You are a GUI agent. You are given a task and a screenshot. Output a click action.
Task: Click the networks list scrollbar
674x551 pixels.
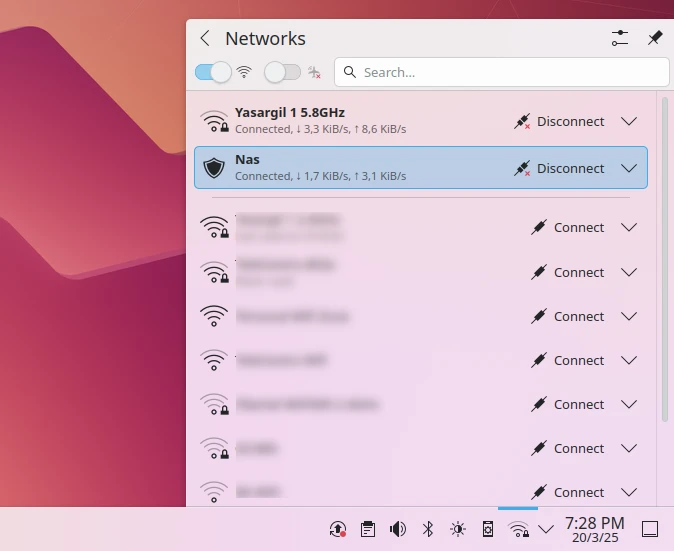664,250
